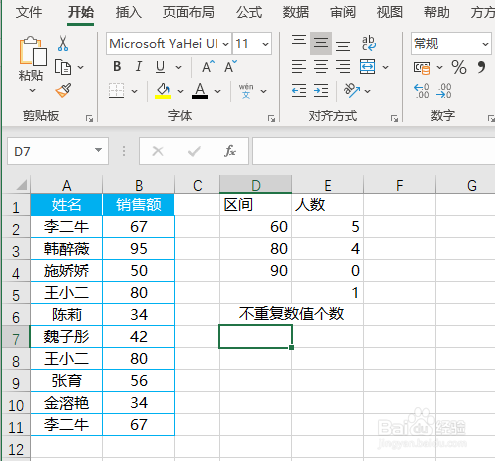Image resolution: width=495 pixels, height=461 pixels.
Task: Click the formula bar cancel X
Action: click(158, 151)
